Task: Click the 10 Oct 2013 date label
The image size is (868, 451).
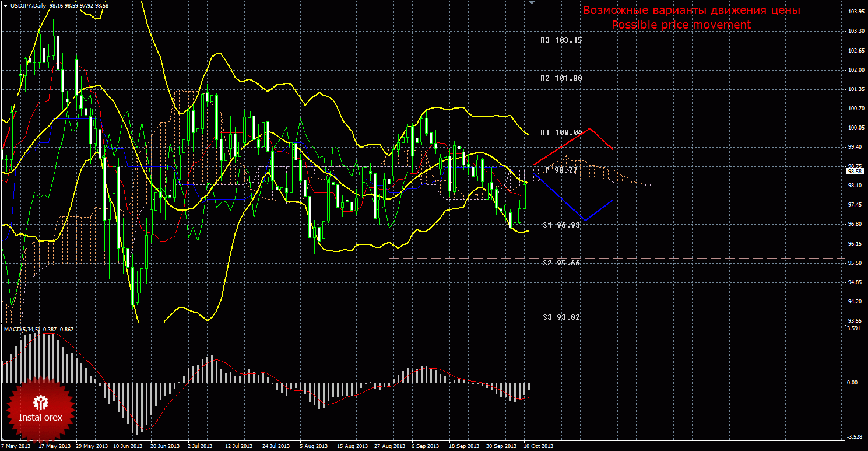Action: 538,446
